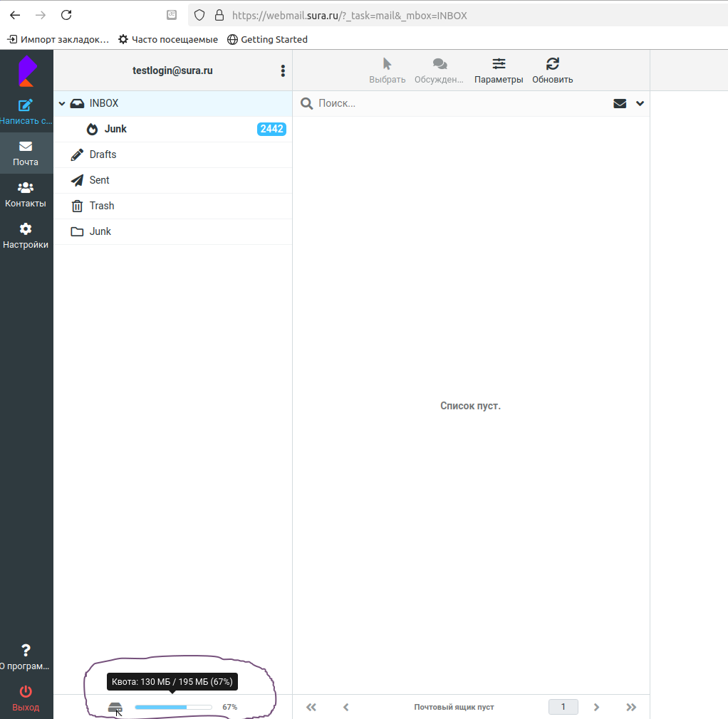728x719 pixels.
Task: Go to the next page arrow
Action: [x=597, y=707]
